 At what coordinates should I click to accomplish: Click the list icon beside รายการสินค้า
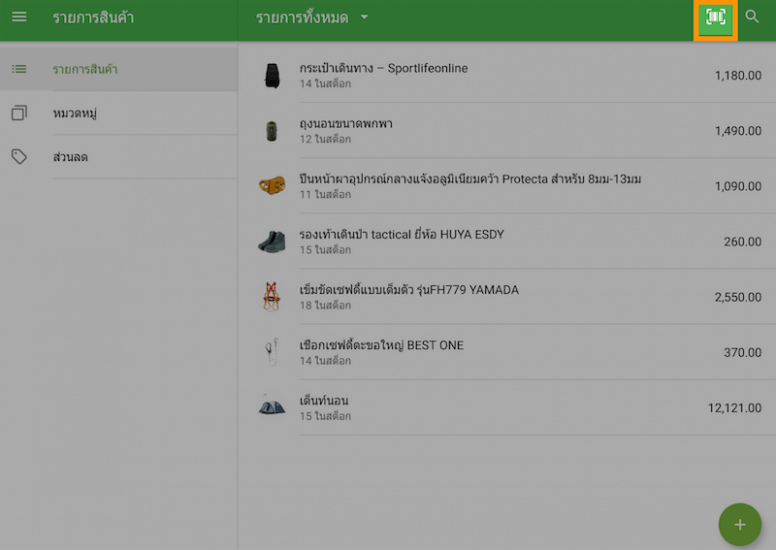click(19, 69)
